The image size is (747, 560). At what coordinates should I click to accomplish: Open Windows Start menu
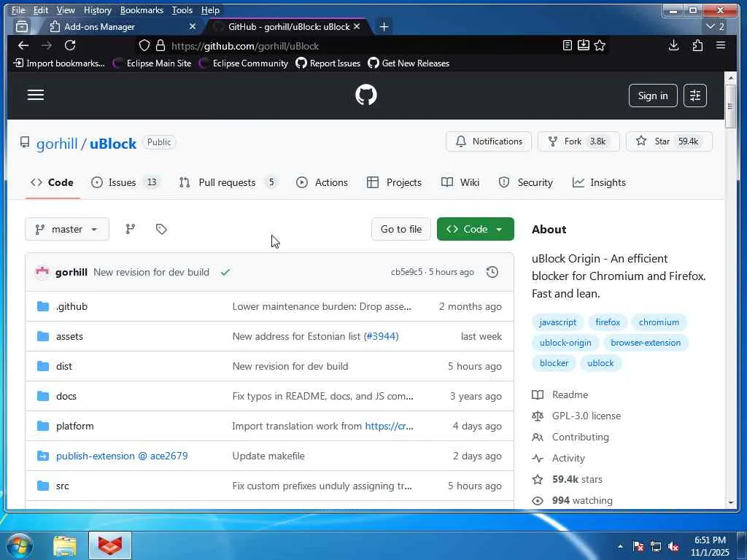click(x=20, y=545)
